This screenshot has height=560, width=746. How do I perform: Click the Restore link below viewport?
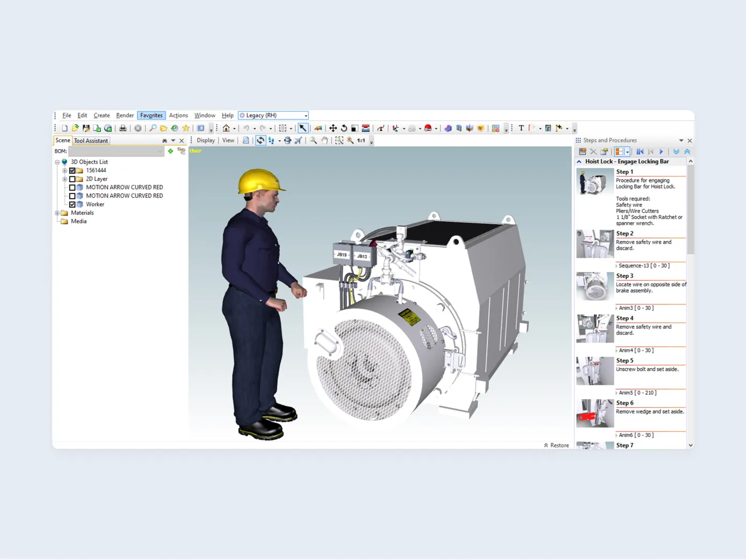tap(556, 445)
